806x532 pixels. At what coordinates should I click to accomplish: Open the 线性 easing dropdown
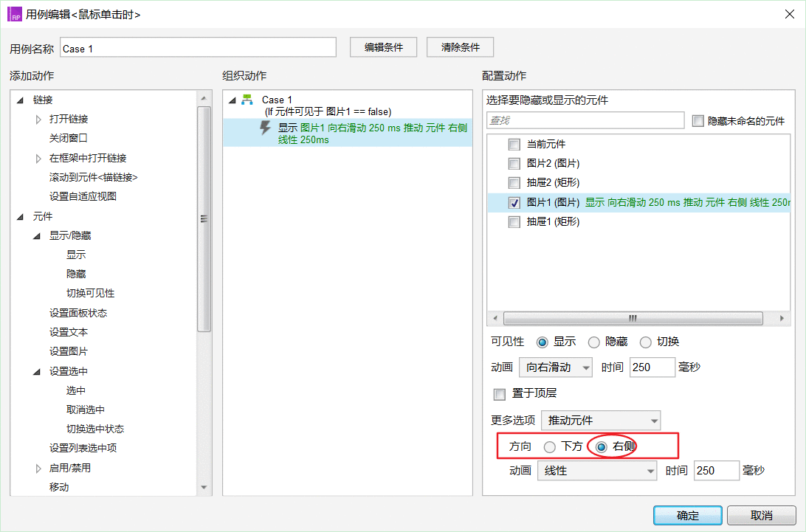tap(597, 471)
